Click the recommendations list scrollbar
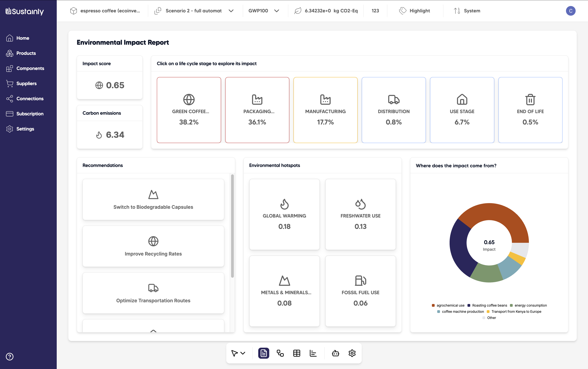 (232, 226)
